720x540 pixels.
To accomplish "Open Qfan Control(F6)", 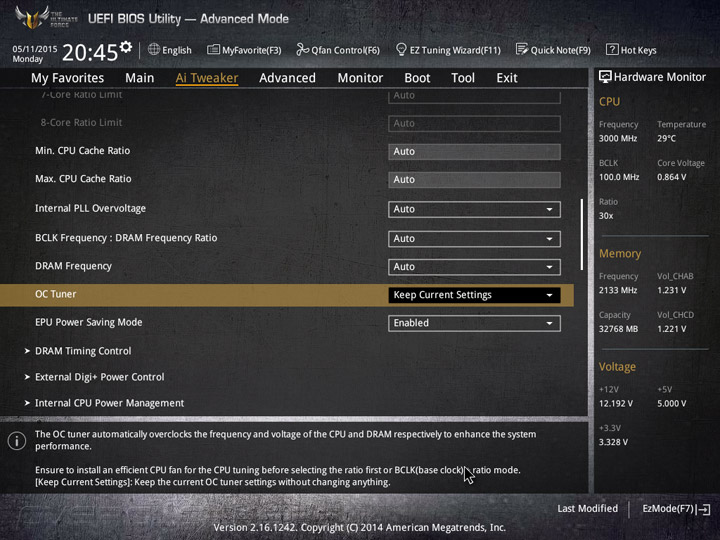I will pyautogui.click(x=338, y=50).
